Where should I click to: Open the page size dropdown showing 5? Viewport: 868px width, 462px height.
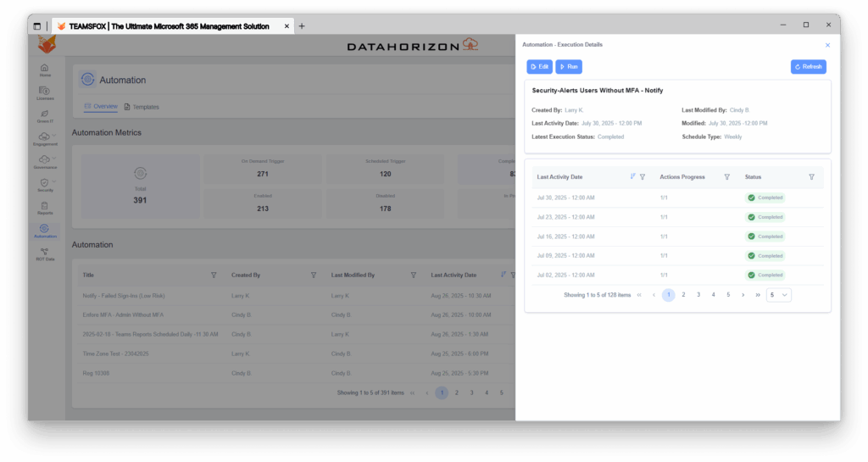(x=778, y=295)
